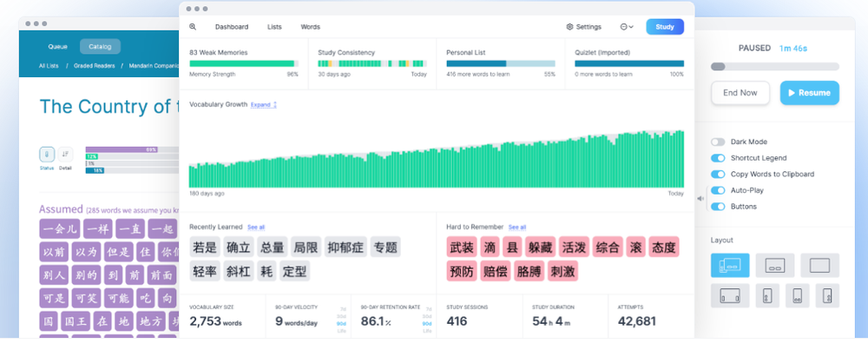Image resolution: width=868 pixels, height=350 pixels.
Task: See all Recently Learned words
Action: tap(256, 227)
